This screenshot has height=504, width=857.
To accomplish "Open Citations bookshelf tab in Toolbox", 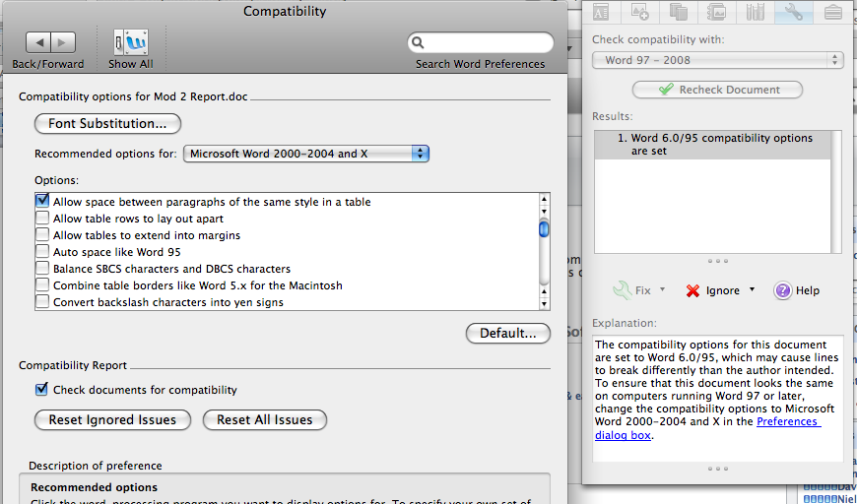I will click(x=755, y=12).
